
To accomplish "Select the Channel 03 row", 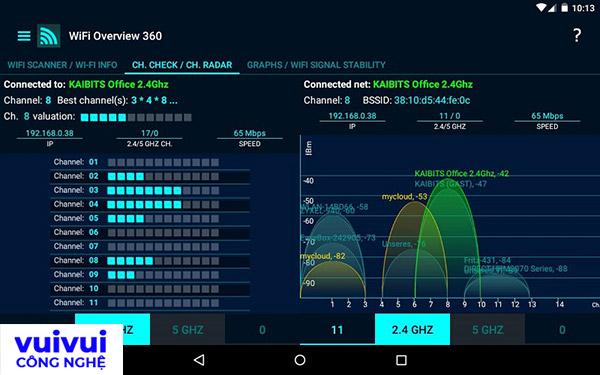I will tap(150, 190).
